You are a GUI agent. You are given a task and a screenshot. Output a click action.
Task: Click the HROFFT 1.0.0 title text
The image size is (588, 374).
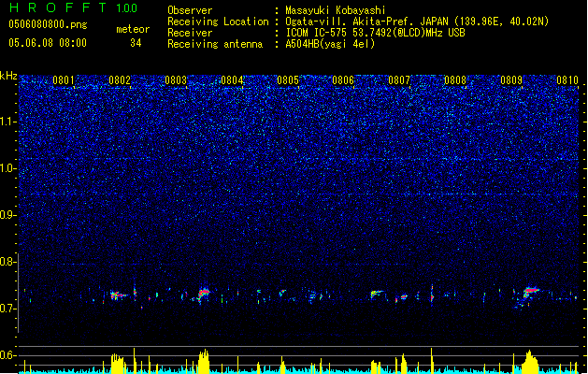(x=73, y=7)
